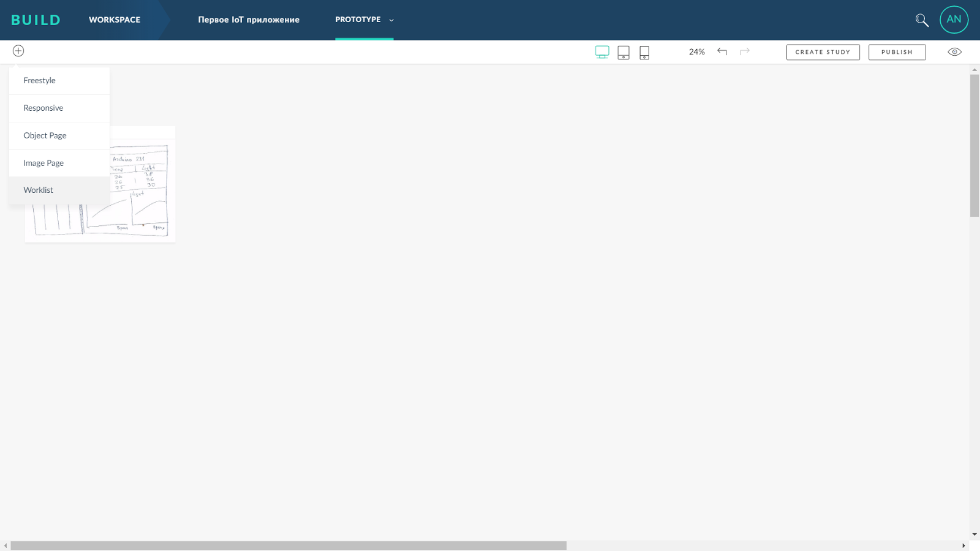This screenshot has width=980, height=551.
Task: Choose Freestyle from the page menu
Action: pyautogui.click(x=39, y=80)
